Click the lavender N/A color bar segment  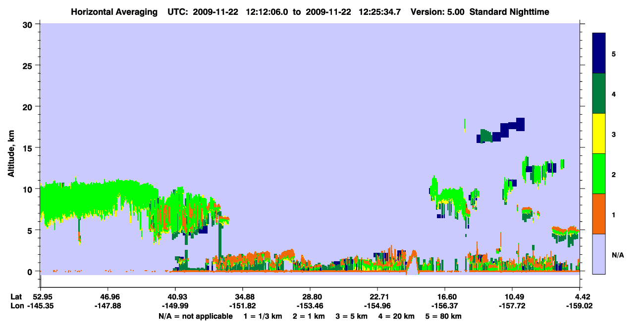pos(599,254)
